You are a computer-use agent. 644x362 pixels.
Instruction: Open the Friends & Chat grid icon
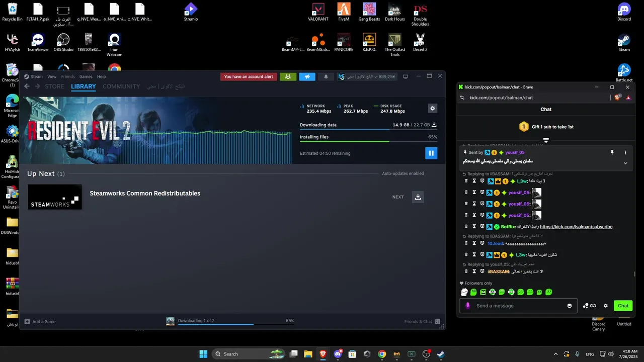click(x=437, y=322)
